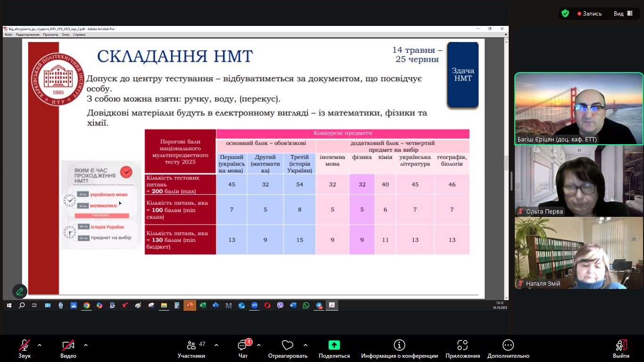Open Task View on the taskbar
The image size is (644, 362).
(x=34, y=305)
